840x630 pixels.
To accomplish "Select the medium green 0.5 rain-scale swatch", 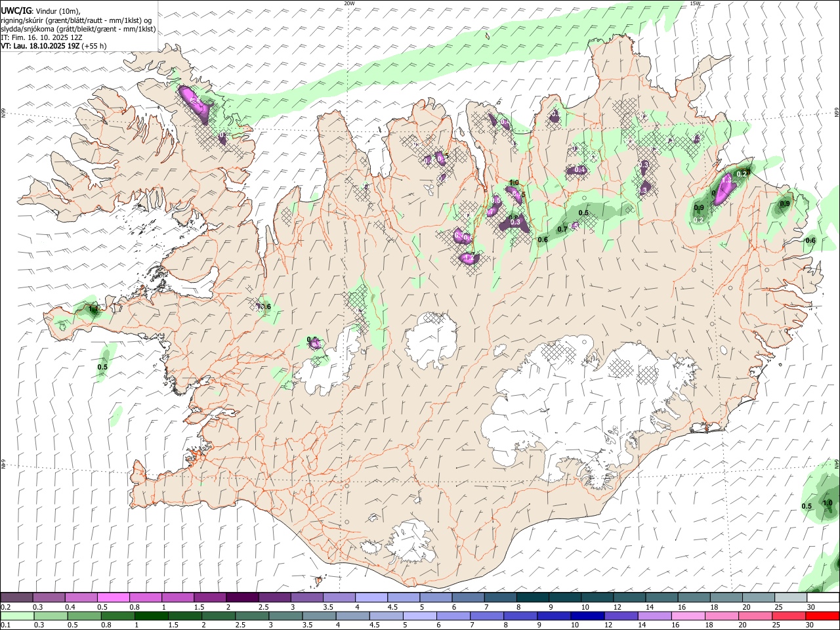I will (84, 616).
